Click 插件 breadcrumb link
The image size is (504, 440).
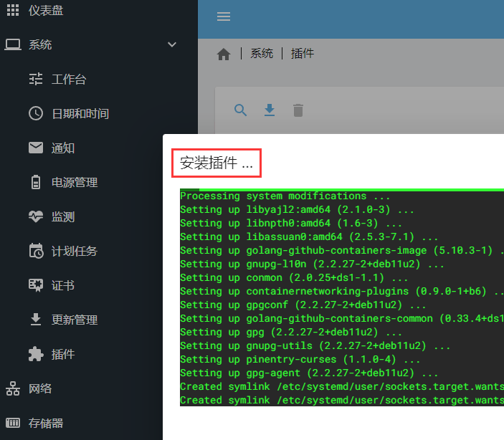click(302, 53)
